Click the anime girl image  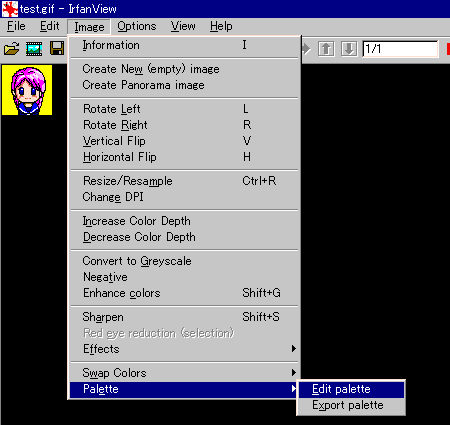pyautogui.click(x=27, y=90)
